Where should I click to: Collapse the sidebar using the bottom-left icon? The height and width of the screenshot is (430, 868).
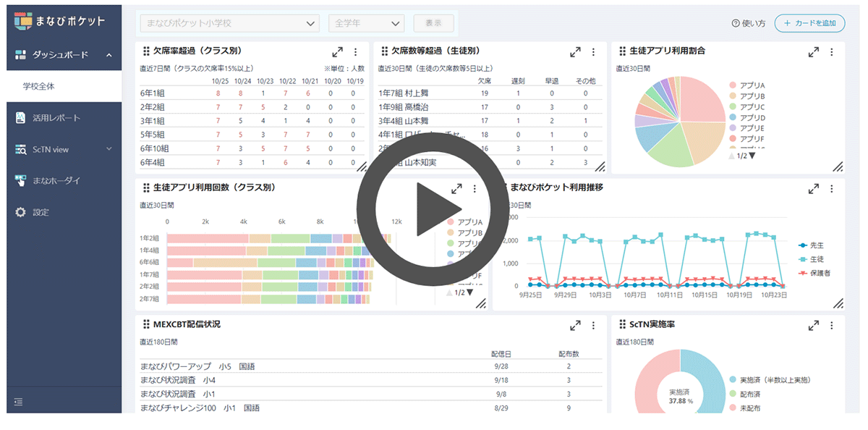click(18, 402)
